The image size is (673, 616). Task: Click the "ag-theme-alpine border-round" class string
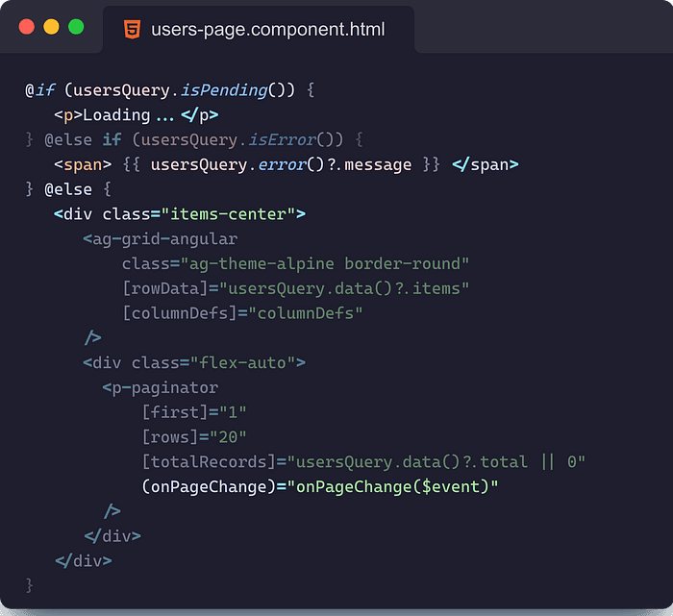[x=326, y=263]
